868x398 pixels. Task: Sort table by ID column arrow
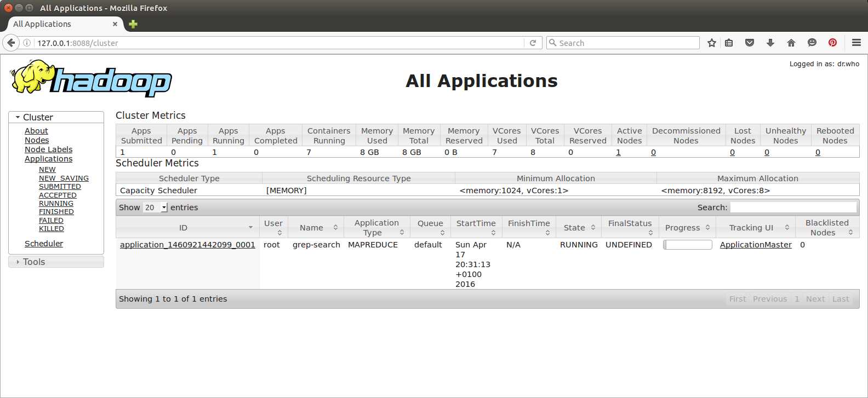click(250, 227)
